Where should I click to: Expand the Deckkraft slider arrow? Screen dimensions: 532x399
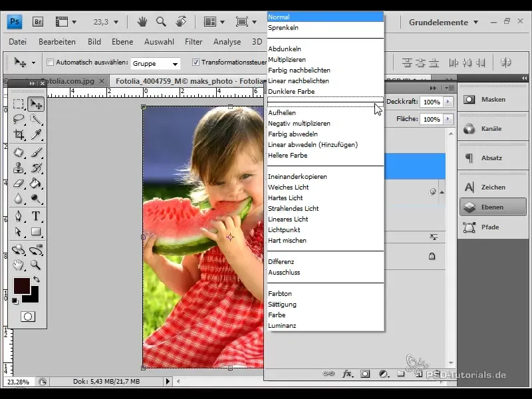(448, 102)
